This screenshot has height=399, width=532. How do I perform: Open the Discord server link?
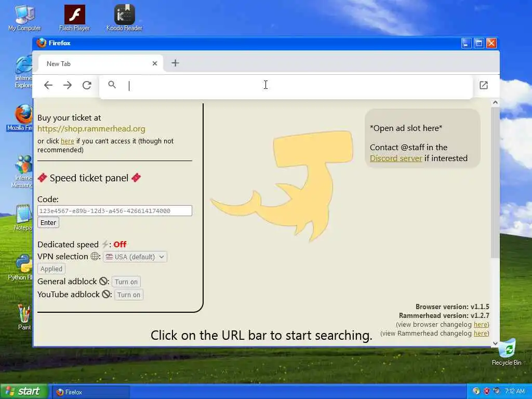[x=396, y=158]
